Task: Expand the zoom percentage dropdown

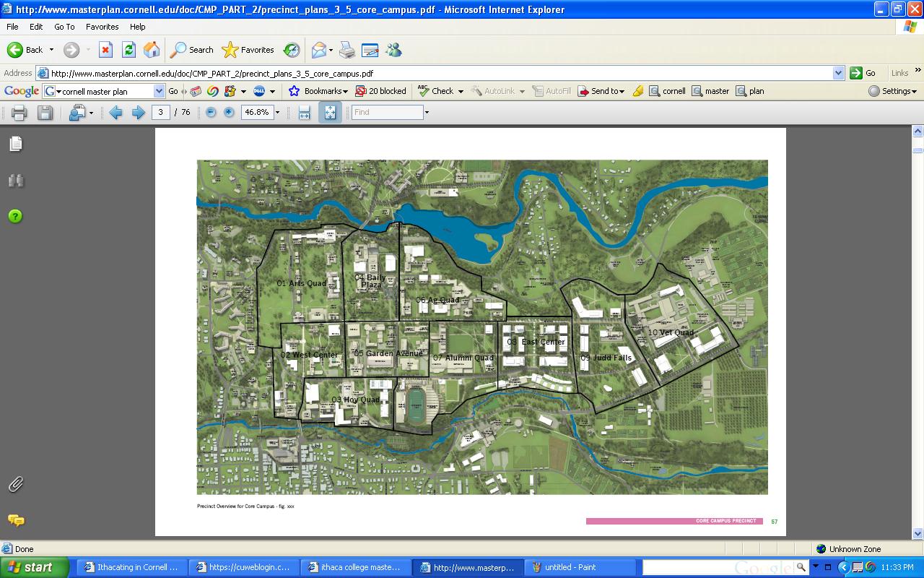Action: pyautogui.click(x=277, y=113)
